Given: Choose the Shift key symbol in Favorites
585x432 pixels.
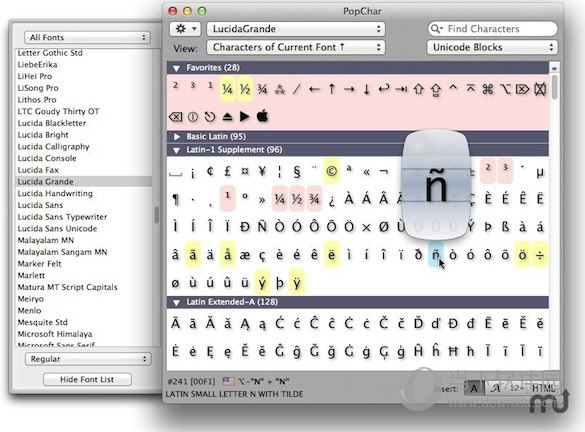Looking at the screenshot, I should (x=419, y=89).
